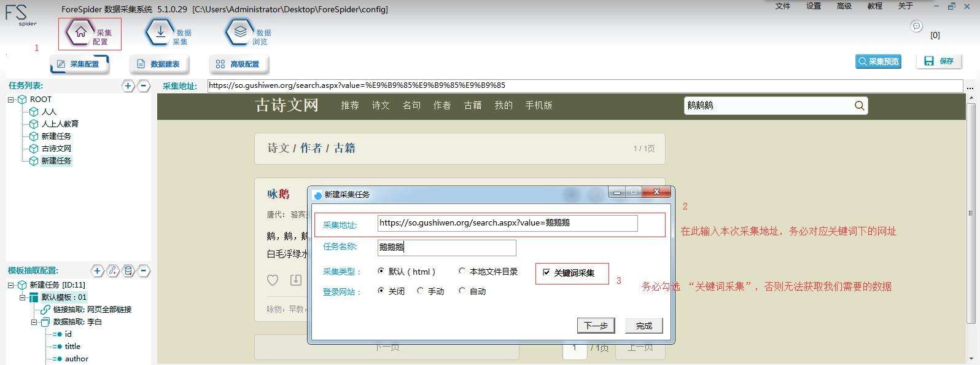Click the download icon under the poem

coord(296,280)
